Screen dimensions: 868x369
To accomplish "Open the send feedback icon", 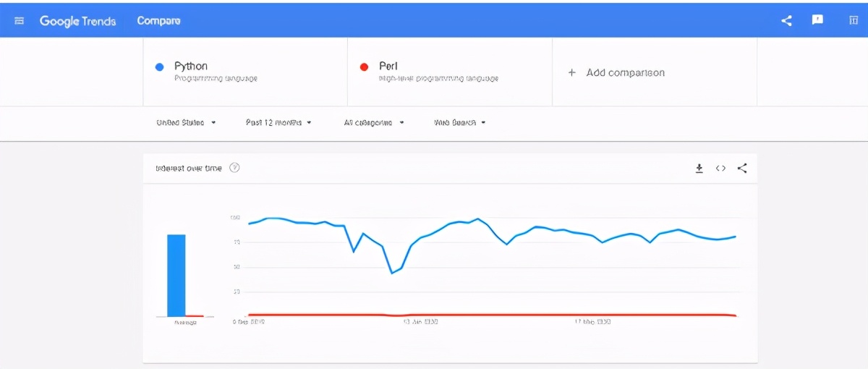I will (817, 20).
